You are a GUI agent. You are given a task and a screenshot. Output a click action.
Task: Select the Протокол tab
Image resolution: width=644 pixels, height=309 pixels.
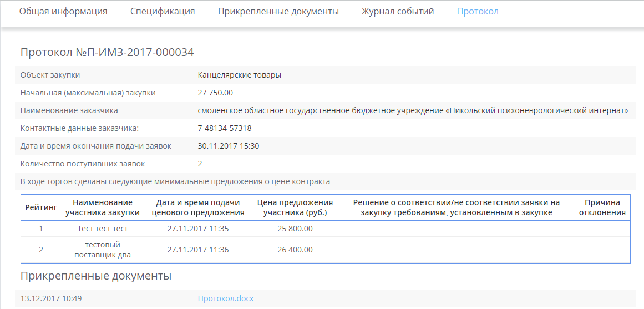(478, 12)
